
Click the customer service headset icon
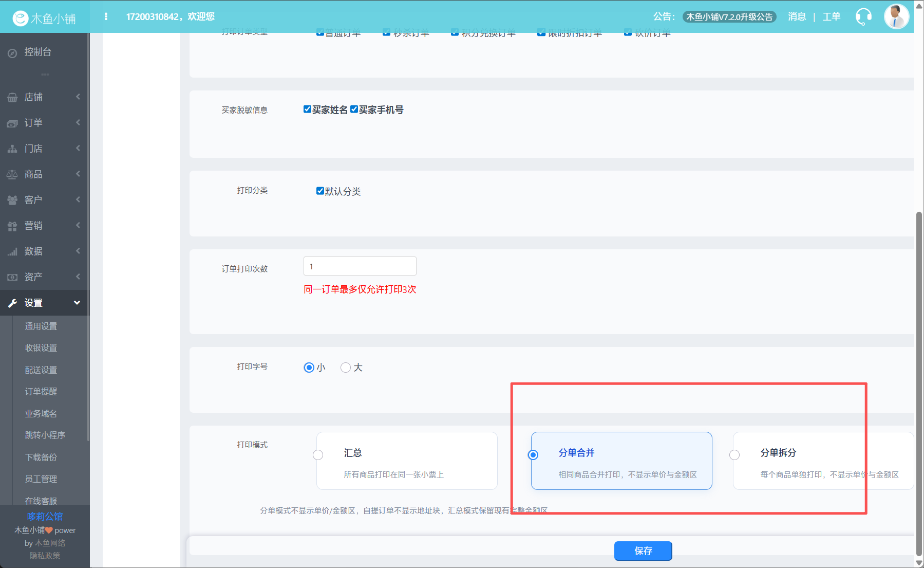click(x=863, y=17)
